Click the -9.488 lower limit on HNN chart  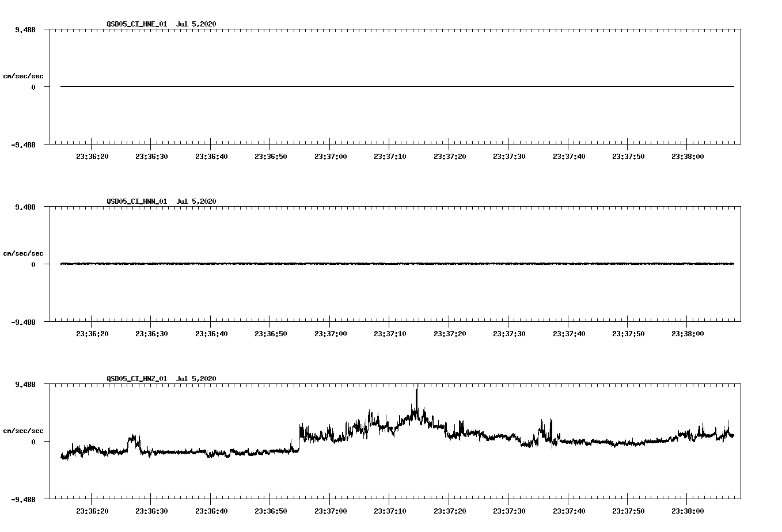(23, 322)
